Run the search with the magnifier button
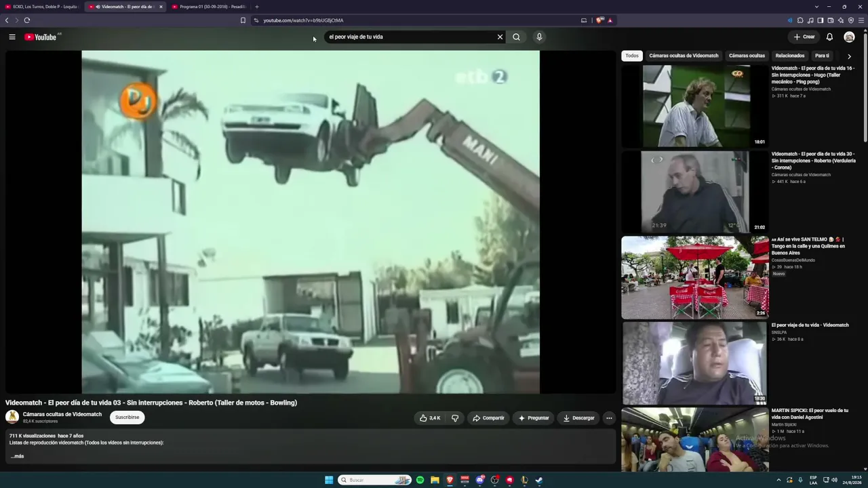This screenshot has height=488, width=868. (516, 37)
